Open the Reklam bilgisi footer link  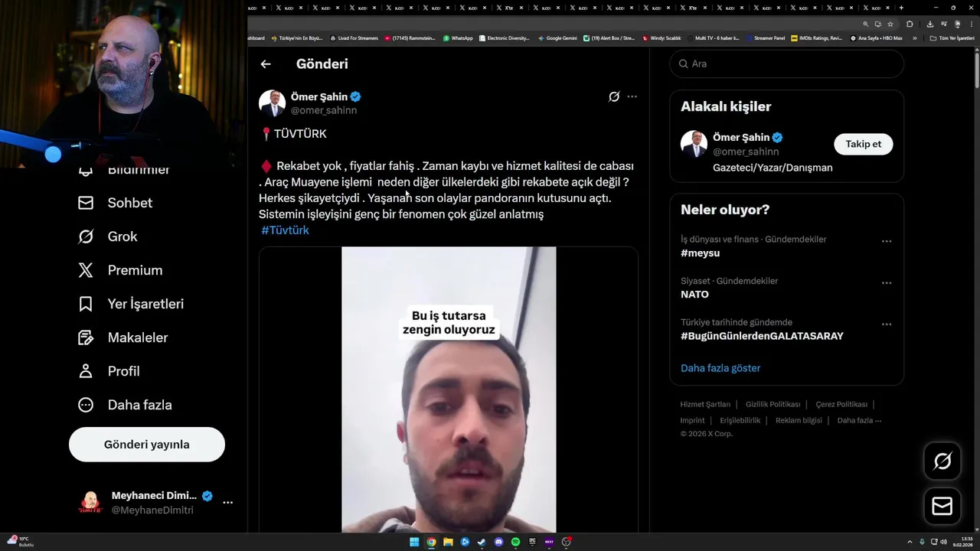coord(799,420)
